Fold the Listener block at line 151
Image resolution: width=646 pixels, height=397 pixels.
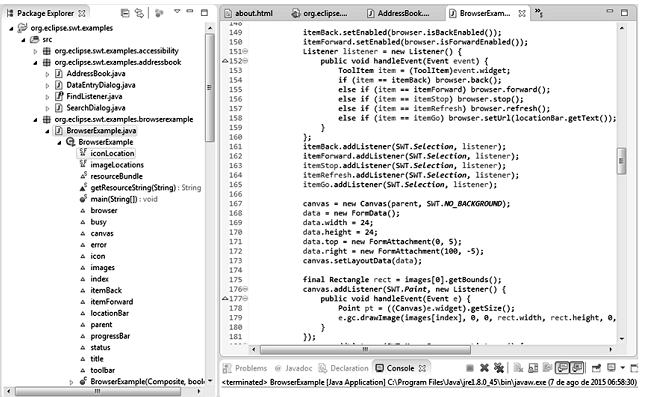click(245, 51)
